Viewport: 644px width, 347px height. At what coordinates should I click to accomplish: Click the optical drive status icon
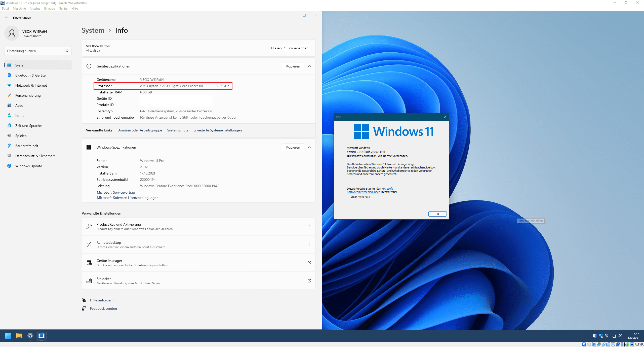(589, 344)
